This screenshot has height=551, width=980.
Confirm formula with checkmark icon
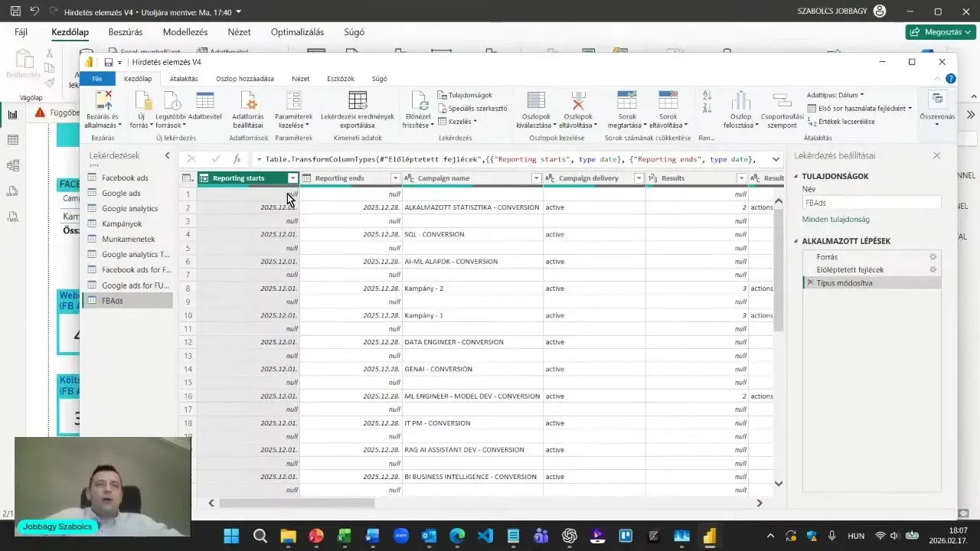(215, 159)
